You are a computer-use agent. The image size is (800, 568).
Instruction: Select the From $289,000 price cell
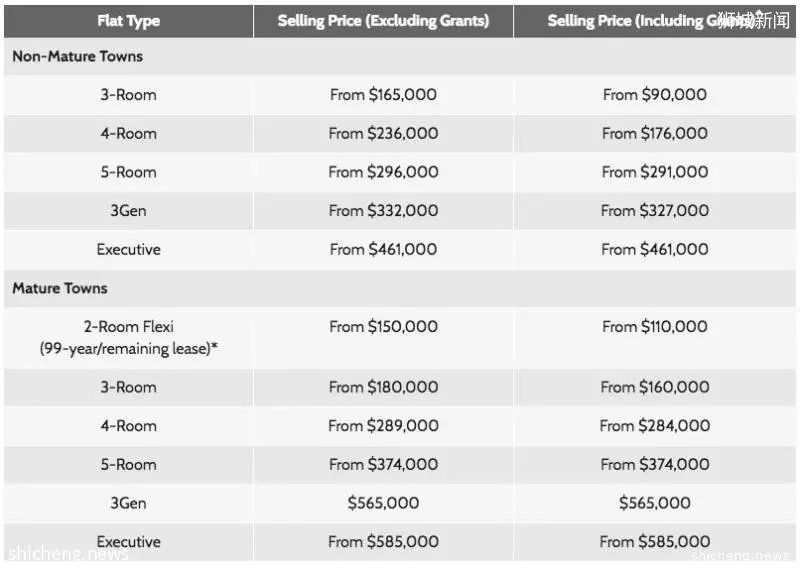pyautogui.click(x=383, y=426)
